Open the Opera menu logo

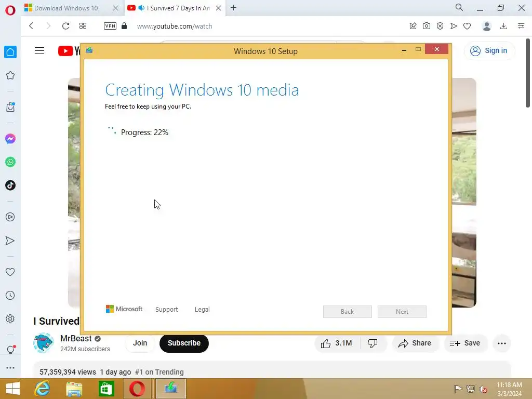point(10,10)
